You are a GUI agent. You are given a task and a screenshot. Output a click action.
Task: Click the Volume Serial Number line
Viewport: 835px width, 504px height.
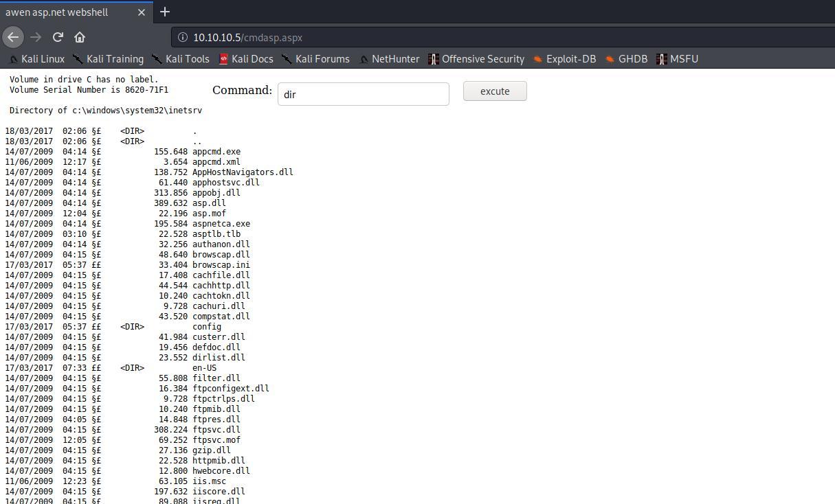click(x=89, y=90)
